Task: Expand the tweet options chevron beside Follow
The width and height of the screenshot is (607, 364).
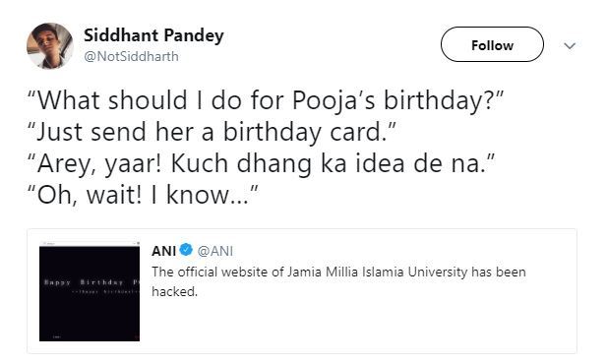Action: [x=570, y=45]
